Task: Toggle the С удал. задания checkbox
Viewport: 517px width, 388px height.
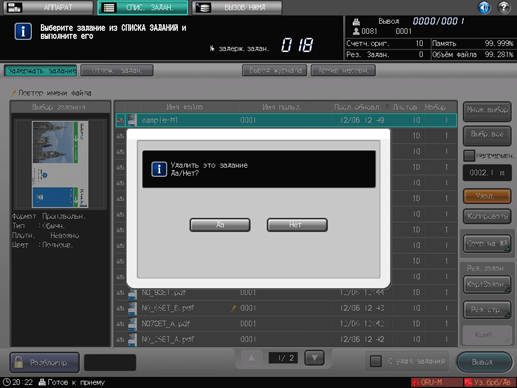Action: [x=376, y=361]
